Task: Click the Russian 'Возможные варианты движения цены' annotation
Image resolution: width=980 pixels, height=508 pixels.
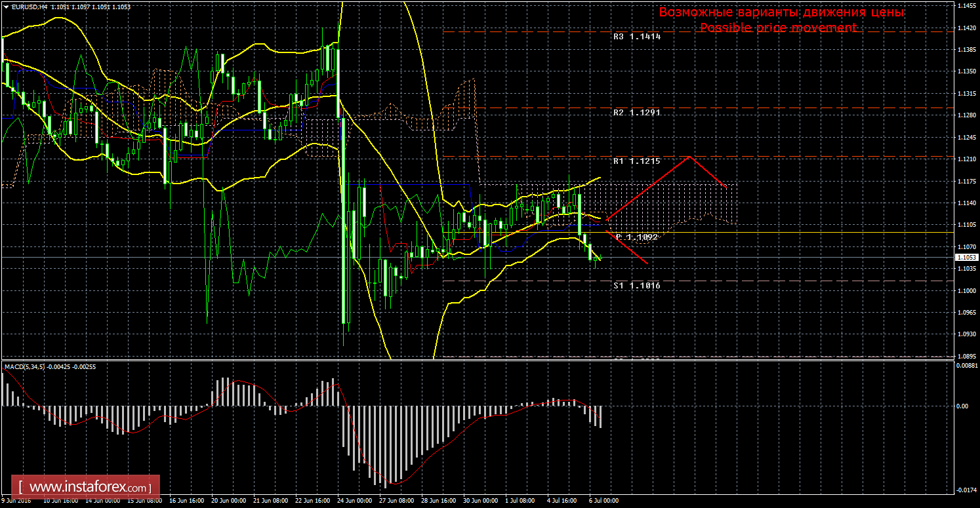Action: pyautogui.click(x=781, y=12)
